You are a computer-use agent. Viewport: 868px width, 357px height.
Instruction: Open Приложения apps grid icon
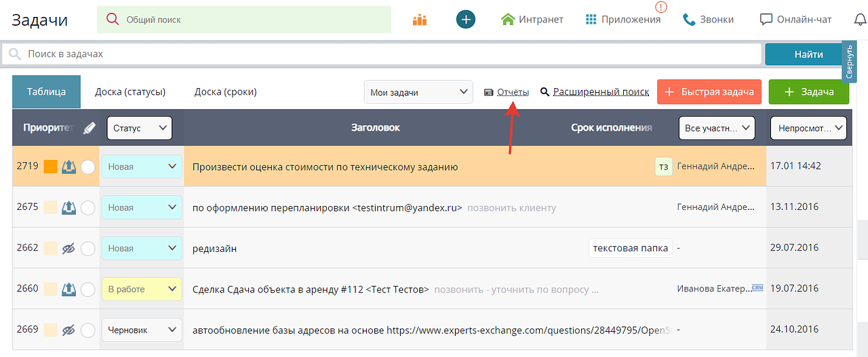(x=591, y=20)
